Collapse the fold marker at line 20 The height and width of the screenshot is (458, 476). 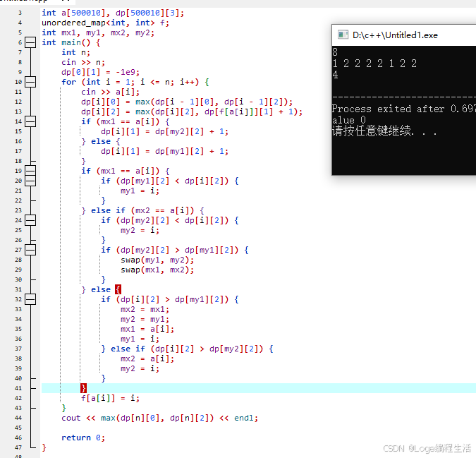coord(30,181)
